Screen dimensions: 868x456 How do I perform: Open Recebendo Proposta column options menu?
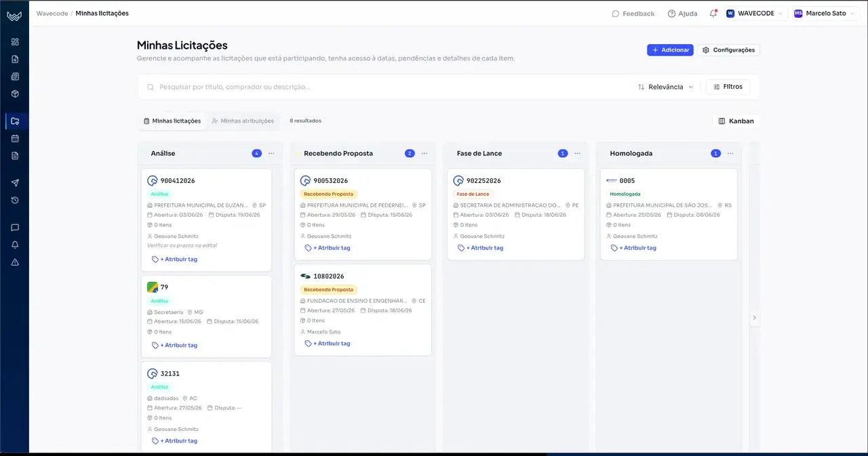pyautogui.click(x=425, y=154)
